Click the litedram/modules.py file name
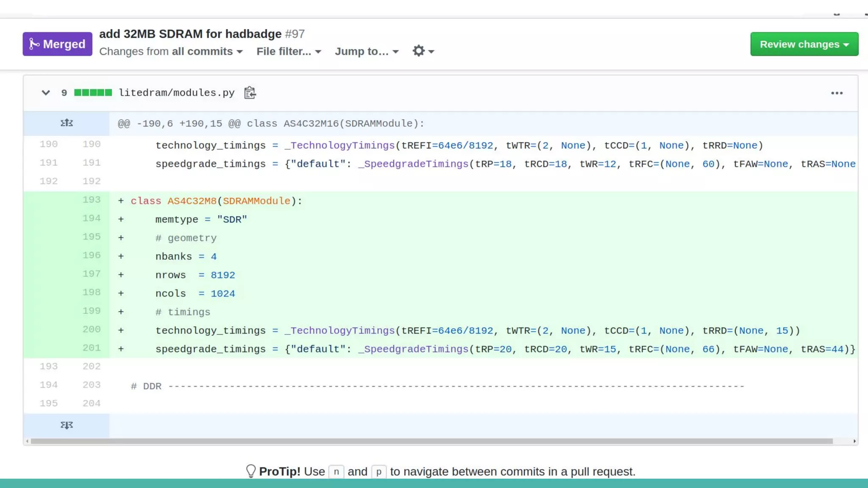868x488 pixels. 176,93
